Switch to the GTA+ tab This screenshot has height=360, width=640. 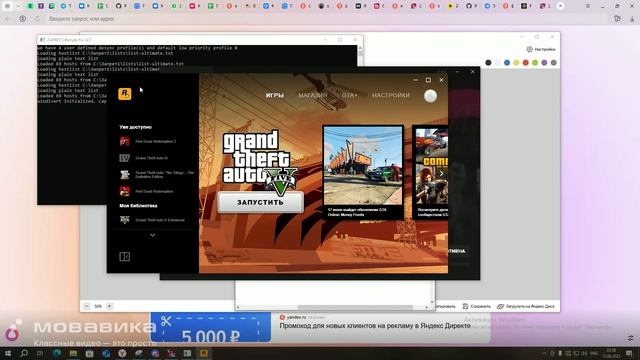(x=349, y=95)
